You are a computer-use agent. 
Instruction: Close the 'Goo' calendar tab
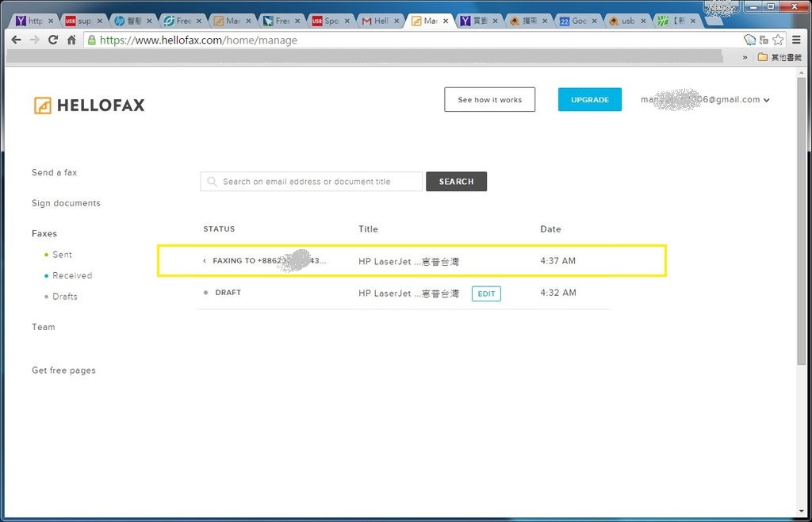click(x=595, y=21)
